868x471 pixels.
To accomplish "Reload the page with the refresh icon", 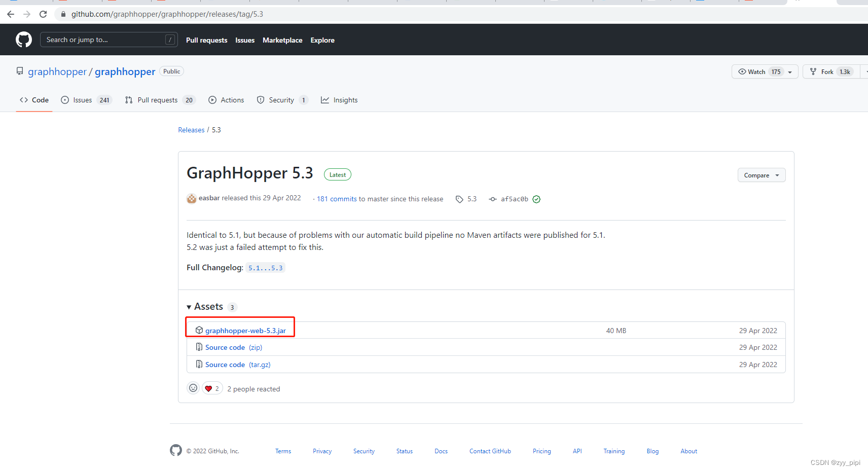I will tap(43, 14).
